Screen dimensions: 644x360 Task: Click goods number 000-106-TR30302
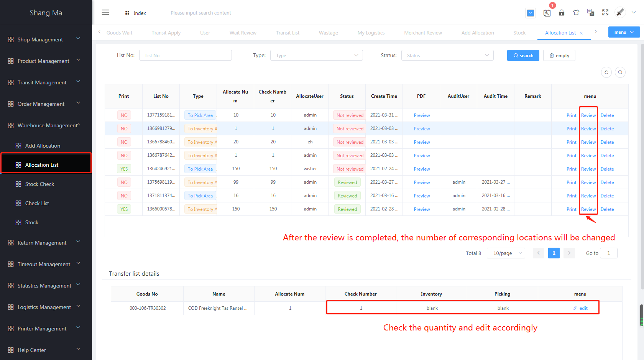point(148,308)
